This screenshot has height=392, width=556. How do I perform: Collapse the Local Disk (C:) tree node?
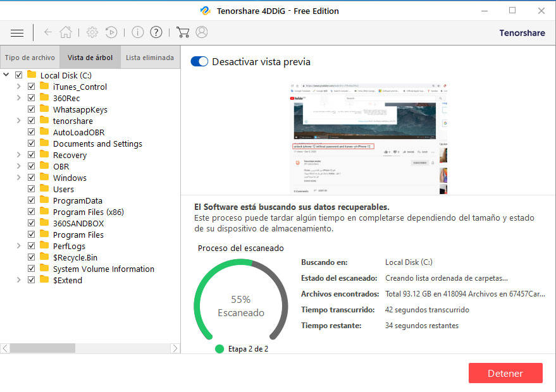[6, 75]
